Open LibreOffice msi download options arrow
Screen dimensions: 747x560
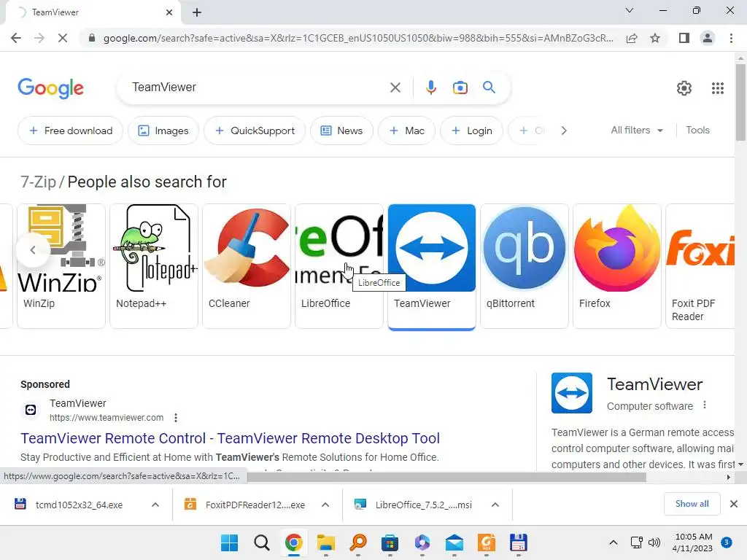[495, 505]
